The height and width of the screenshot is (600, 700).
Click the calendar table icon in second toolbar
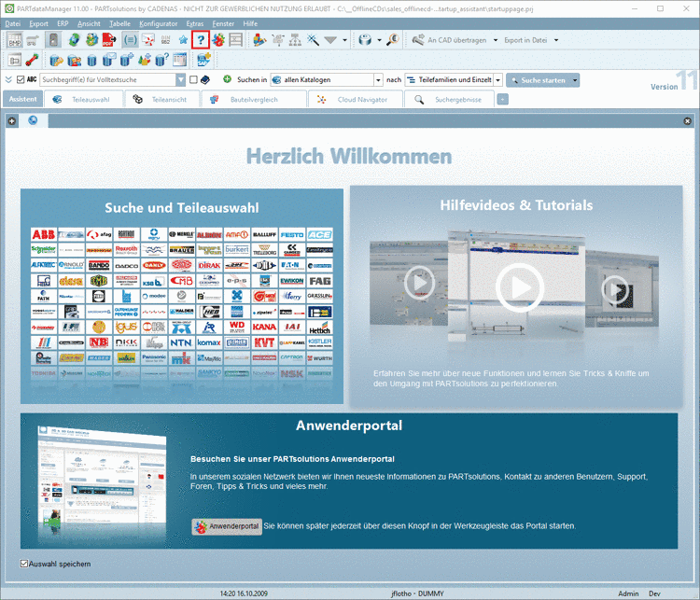(179, 60)
